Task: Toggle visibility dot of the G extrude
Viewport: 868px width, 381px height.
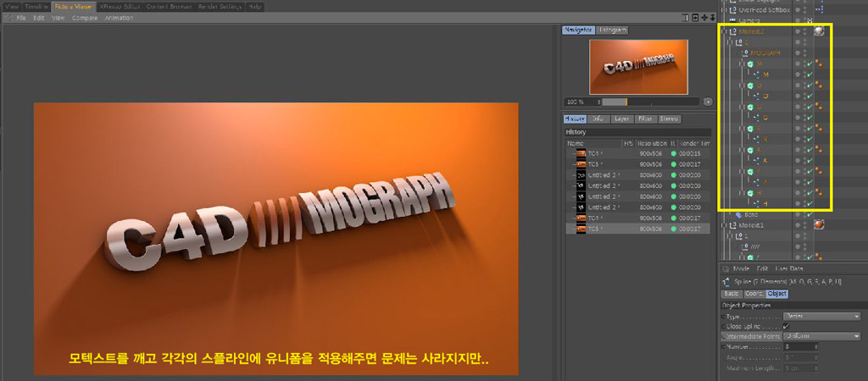Action: (798, 108)
